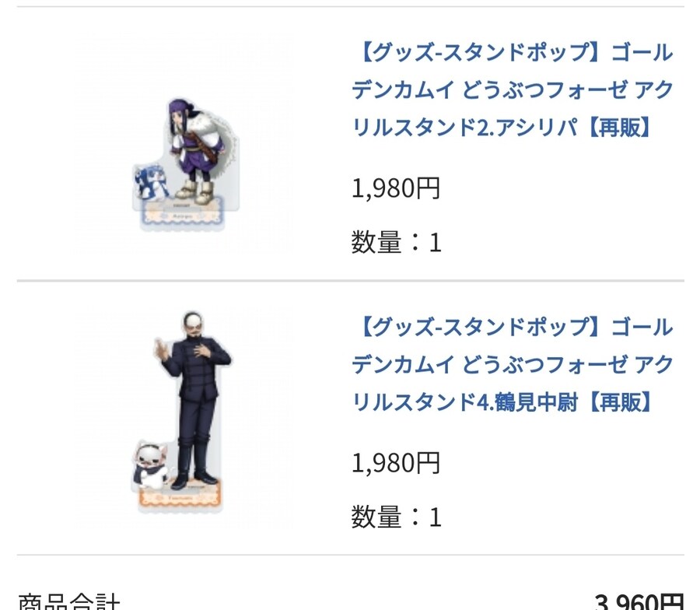Select the 数量:1 text for アシリパ stand
This screenshot has height=610, width=700.
coord(396,242)
